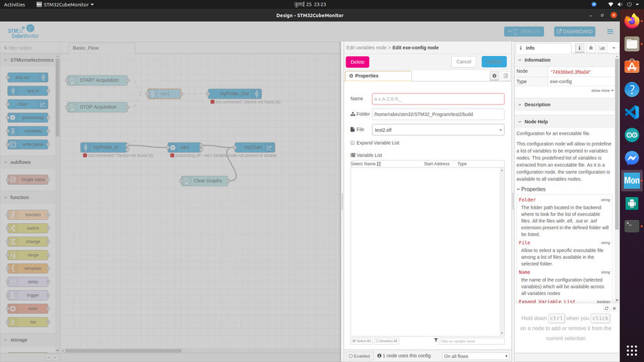
Task: Click the Delete button
Action: pos(357,62)
